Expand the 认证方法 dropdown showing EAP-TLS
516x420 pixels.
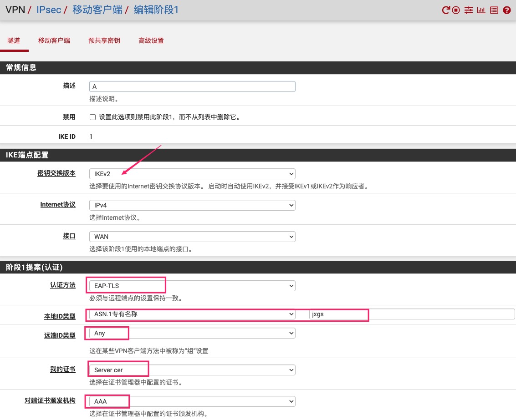192,286
